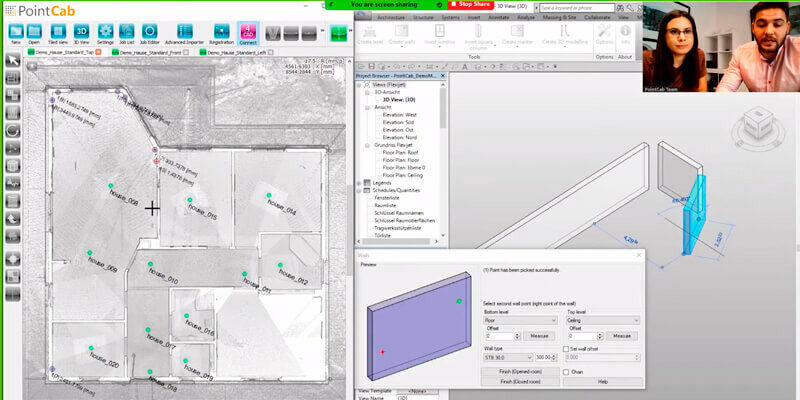
Task: Open PointCab Settings gear icon
Action: point(106,32)
